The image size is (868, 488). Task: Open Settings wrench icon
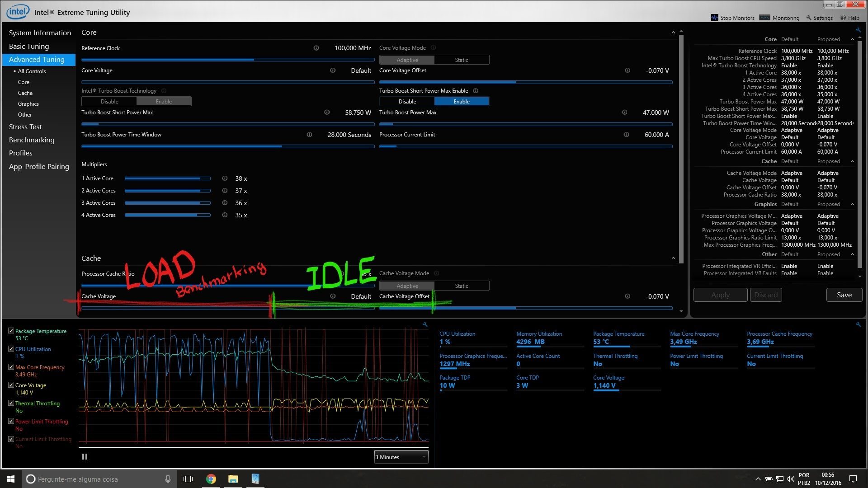click(x=809, y=18)
